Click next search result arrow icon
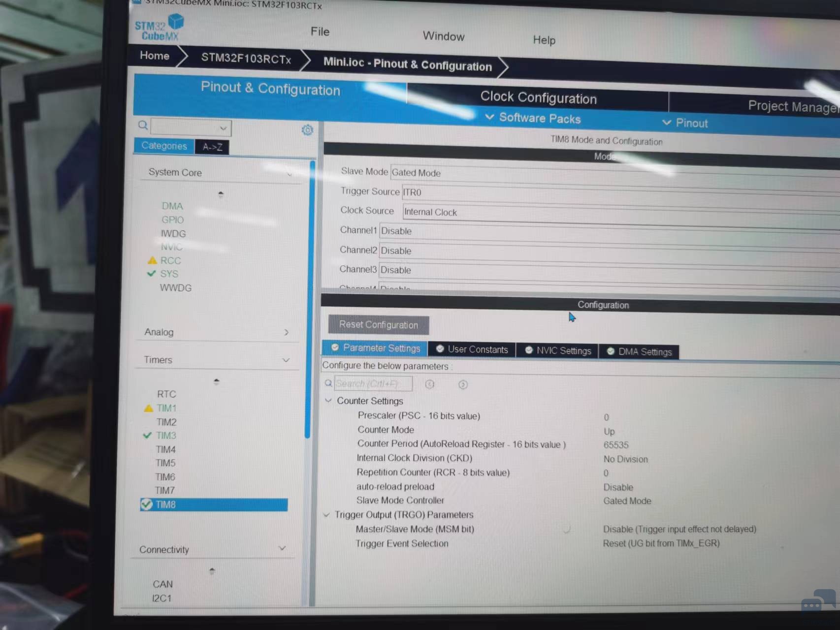The height and width of the screenshot is (630, 840). 463,385
